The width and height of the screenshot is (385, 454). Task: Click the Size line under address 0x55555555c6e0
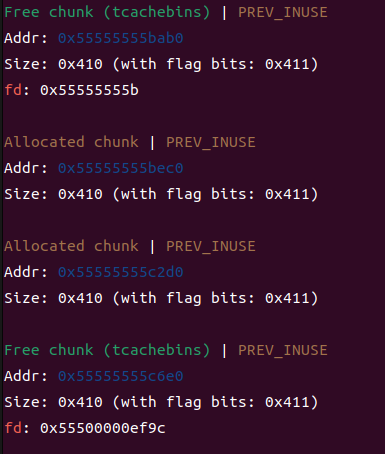pos(161,402)
